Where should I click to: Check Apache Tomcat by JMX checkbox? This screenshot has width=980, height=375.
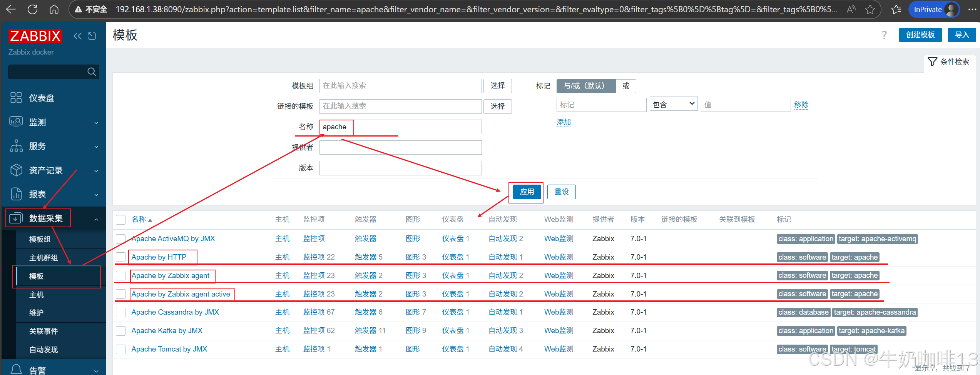point(121,349)
